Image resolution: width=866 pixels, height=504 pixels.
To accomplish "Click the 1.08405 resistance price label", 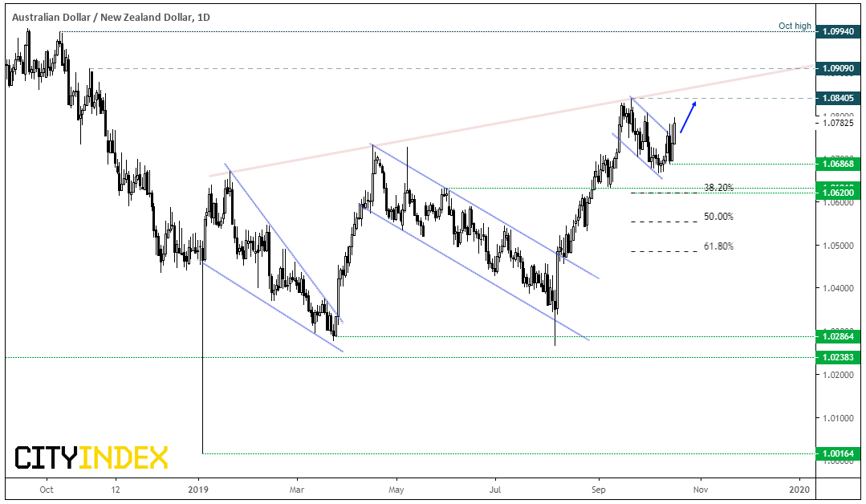I will (837, 98).
